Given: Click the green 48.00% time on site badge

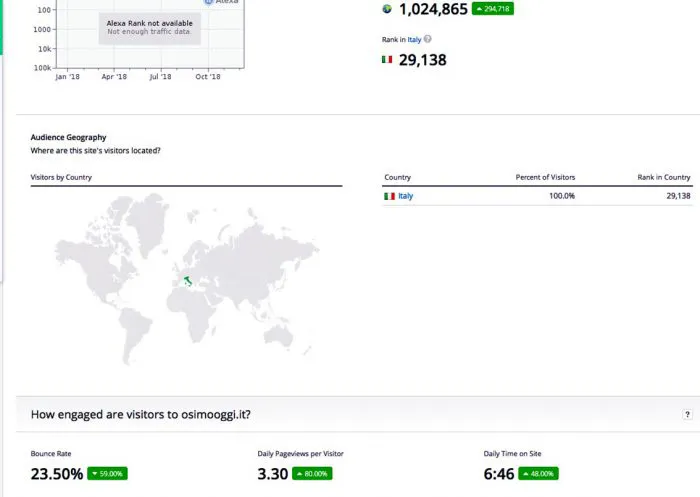Looking at the screenshot, I should [x=538, y=473].
